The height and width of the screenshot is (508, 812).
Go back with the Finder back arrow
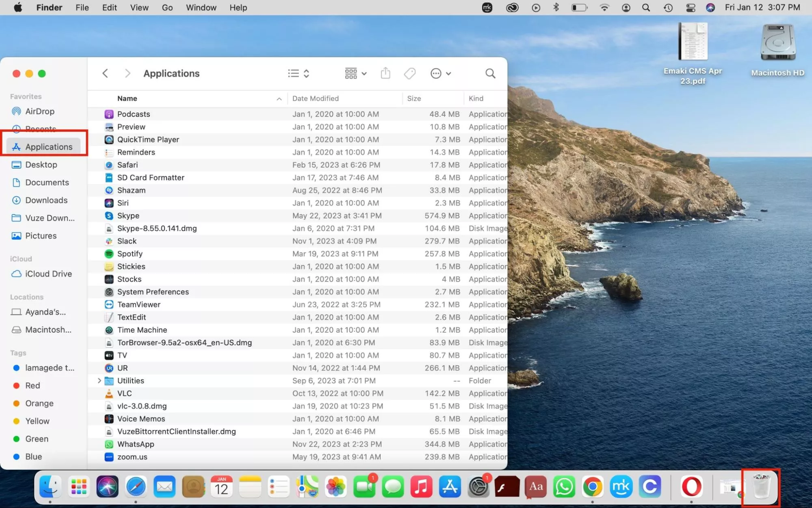tap(105, 73)
